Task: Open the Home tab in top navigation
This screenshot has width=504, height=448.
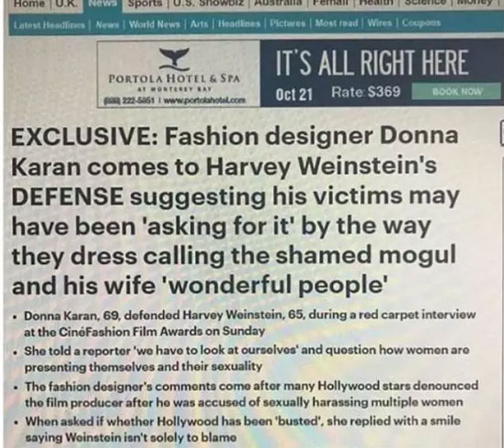Action: point(29,3)
